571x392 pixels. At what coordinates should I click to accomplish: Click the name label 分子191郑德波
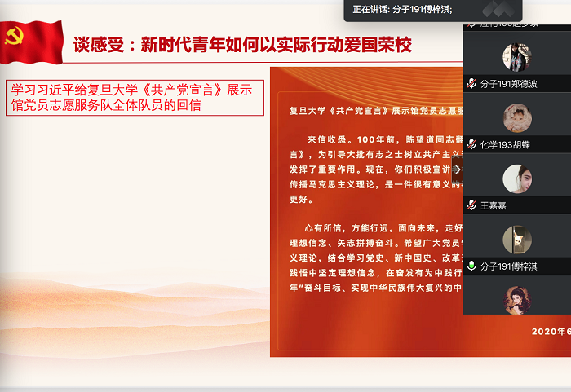click(x=508, y=84)
